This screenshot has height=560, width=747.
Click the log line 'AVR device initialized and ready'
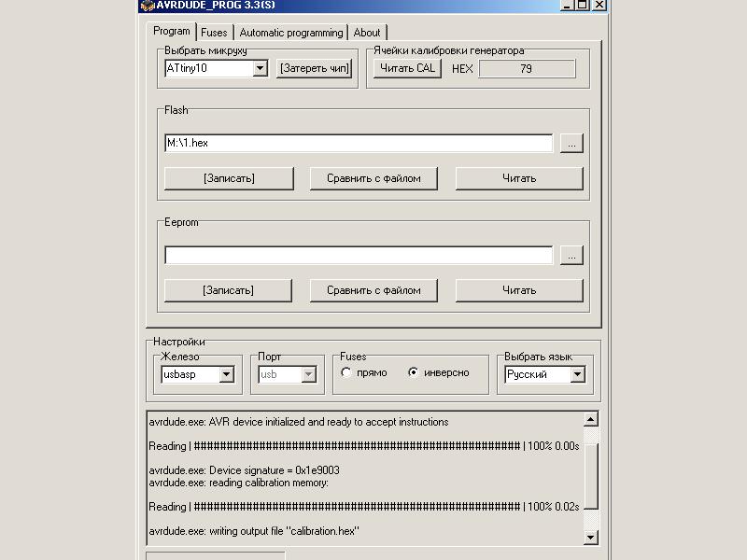298,422
